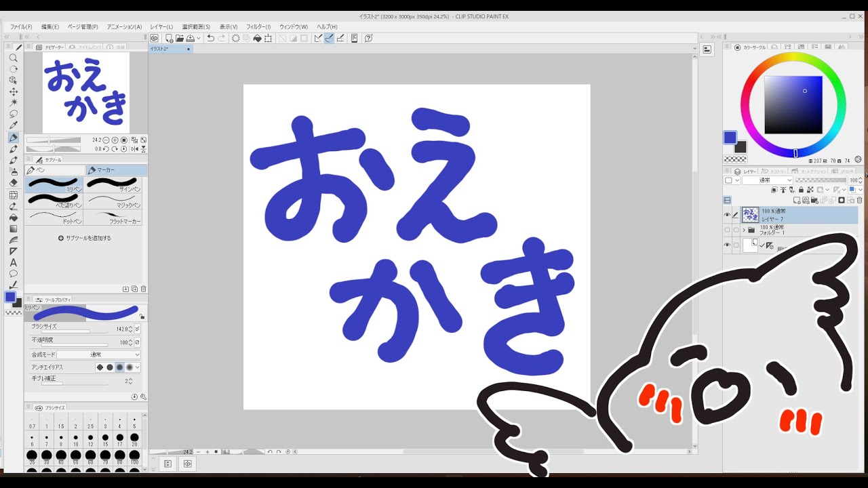This screenshot has height=488, width=868.
Task: Click the Scale/Rotate transform icon
Action: click(x=268, y=39)
